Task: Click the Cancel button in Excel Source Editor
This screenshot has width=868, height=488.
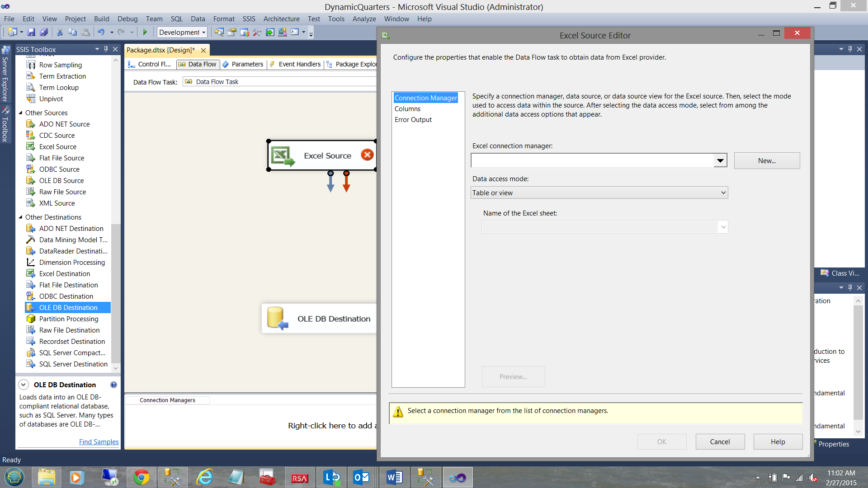Action: (720, 442)
